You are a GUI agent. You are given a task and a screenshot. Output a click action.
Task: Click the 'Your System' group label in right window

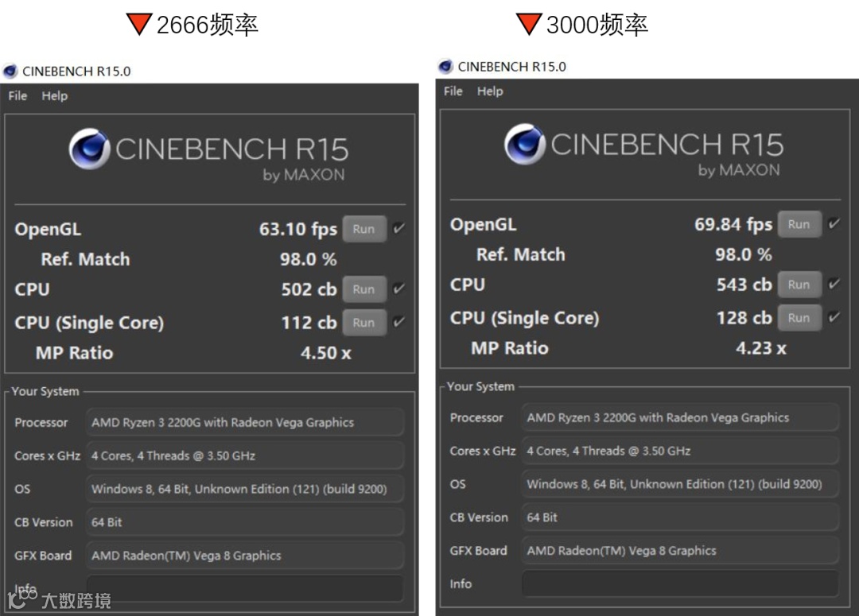(480, 386)
